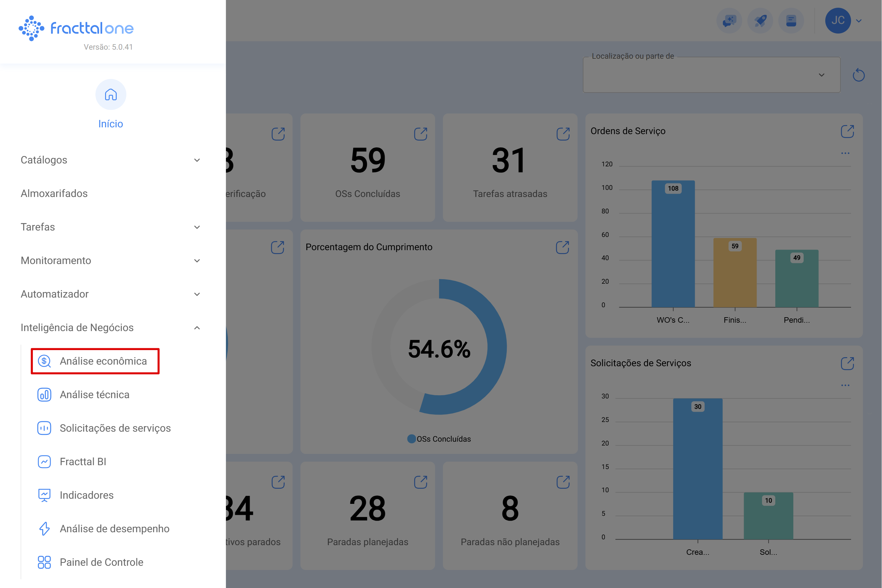Open Solicitações de serviços submenu item
Viewport: 882px width, 588px height.
115,428
